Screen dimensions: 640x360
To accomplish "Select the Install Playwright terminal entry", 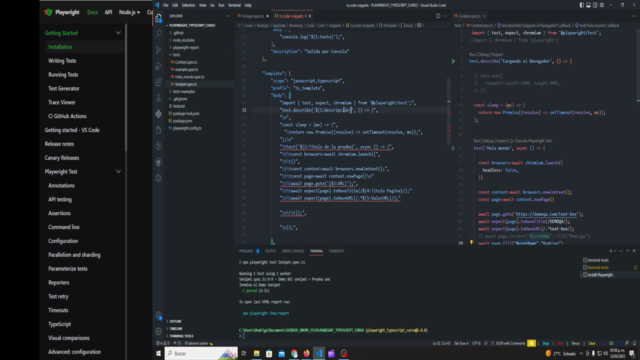I will point(600,275).
